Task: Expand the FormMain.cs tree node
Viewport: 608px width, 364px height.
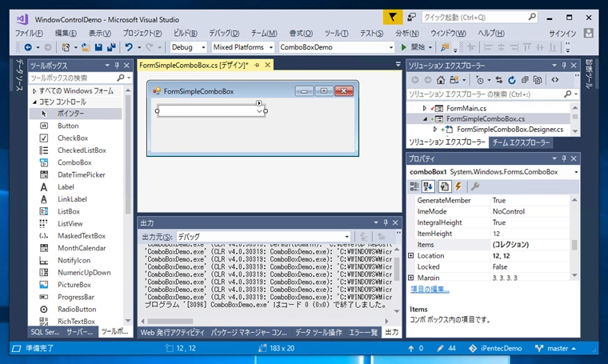Action: [424, 108]
